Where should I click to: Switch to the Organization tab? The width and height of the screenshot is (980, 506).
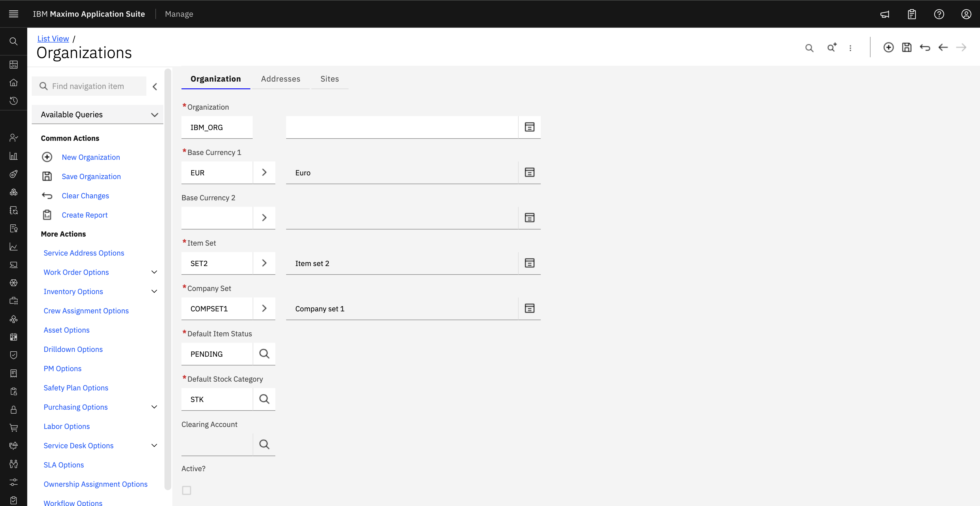click(x=216, y=79)
